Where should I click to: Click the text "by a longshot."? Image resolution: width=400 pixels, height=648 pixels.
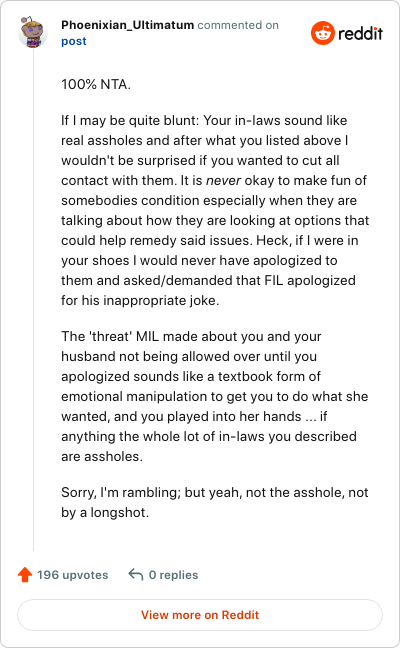pos(105,513)
